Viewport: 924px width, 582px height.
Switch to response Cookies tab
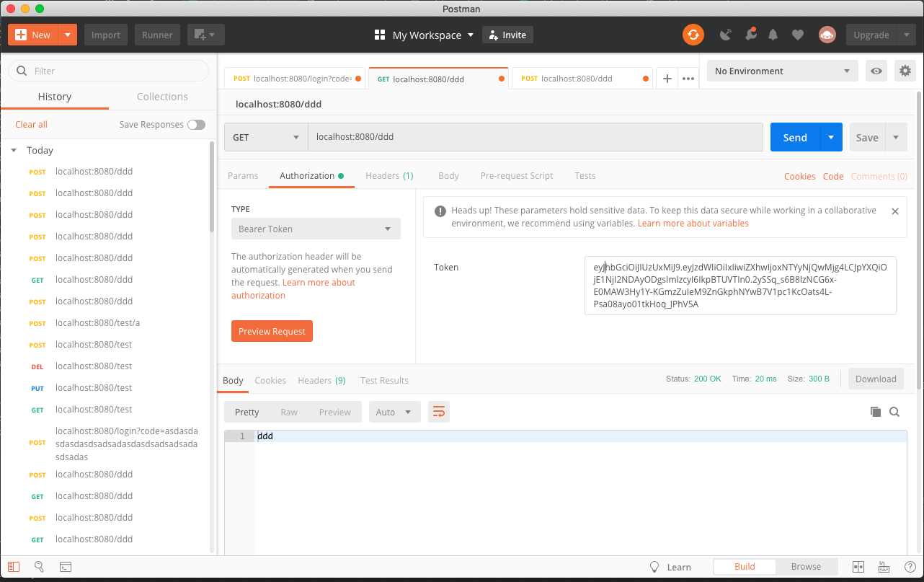point(270,380)
